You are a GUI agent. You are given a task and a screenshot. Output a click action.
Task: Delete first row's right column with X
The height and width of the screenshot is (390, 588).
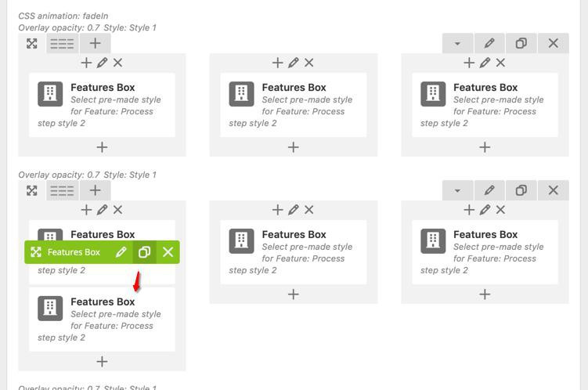coord(501,63)
